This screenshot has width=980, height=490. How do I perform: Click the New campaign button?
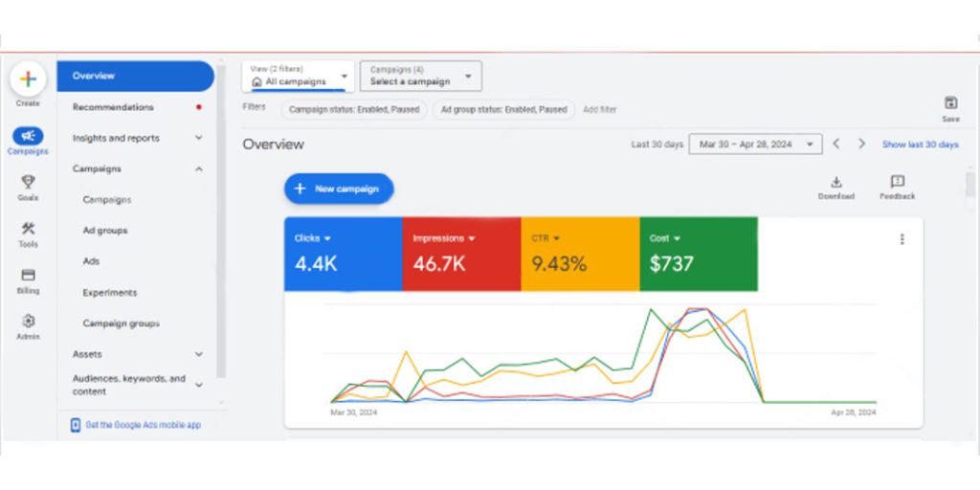pyautogui.click(x=339, y=189)
